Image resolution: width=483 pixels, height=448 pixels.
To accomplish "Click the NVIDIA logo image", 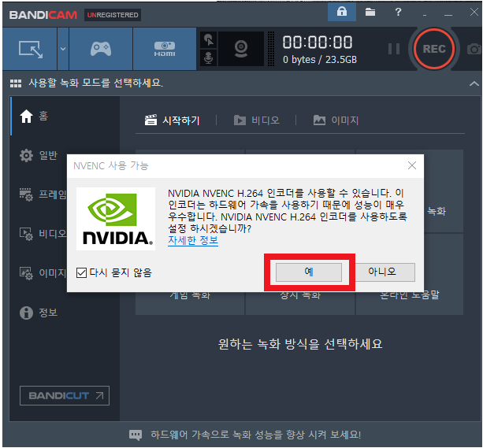I will click(116, 219).
